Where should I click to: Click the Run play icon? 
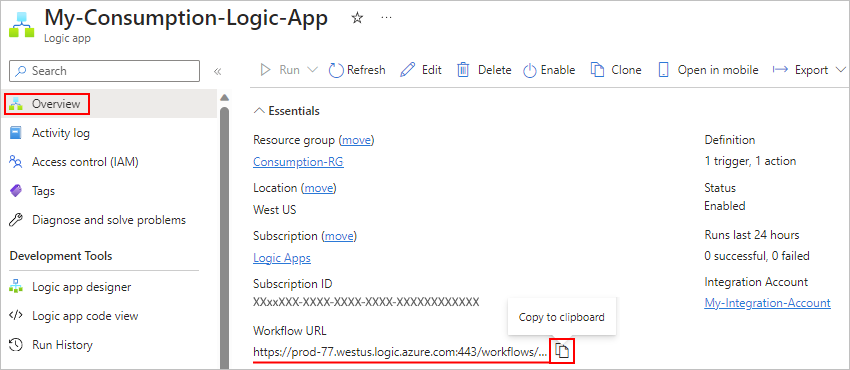click(x=266, y=70)
